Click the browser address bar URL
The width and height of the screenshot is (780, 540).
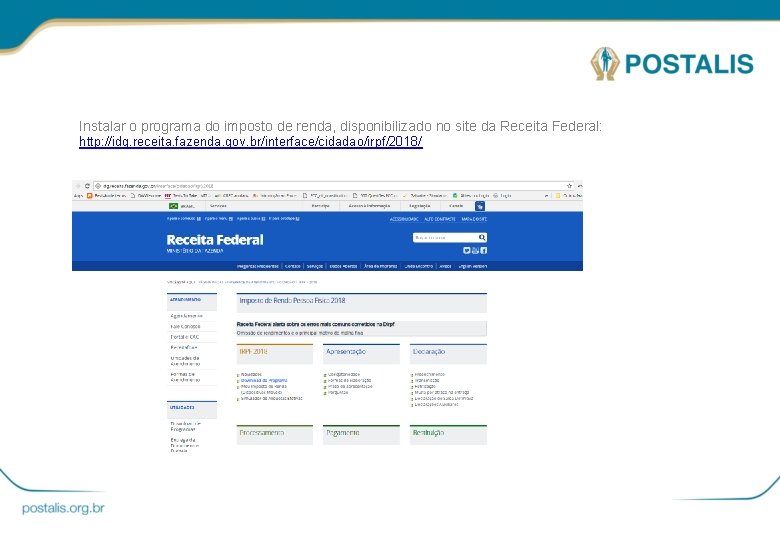pos(158,186)
